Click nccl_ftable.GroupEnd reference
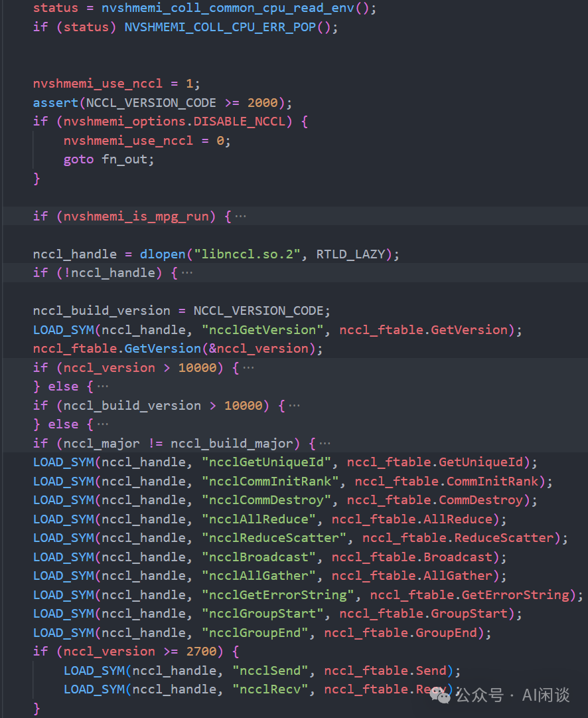The height and width of the screenshot is (718, 588). pyautogui.click(x=400, y=633)
